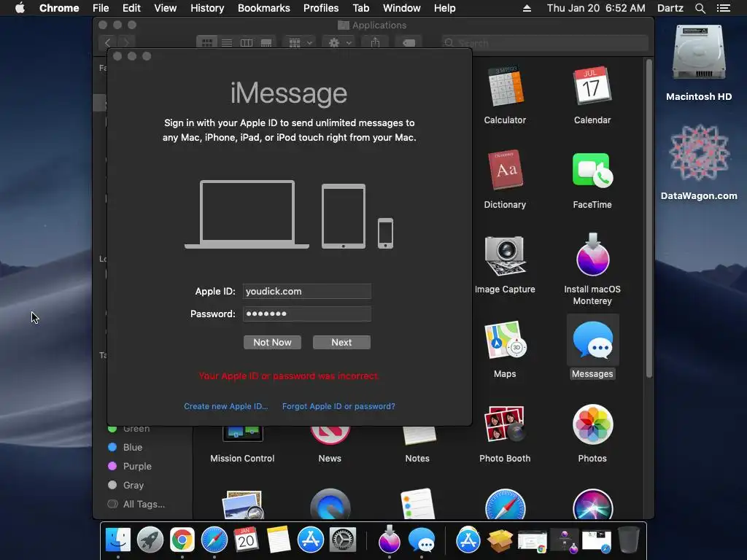The image size is (747, 560).
Task: Click Forgot Apple ID or password link
Action: (x=338, y=406)
